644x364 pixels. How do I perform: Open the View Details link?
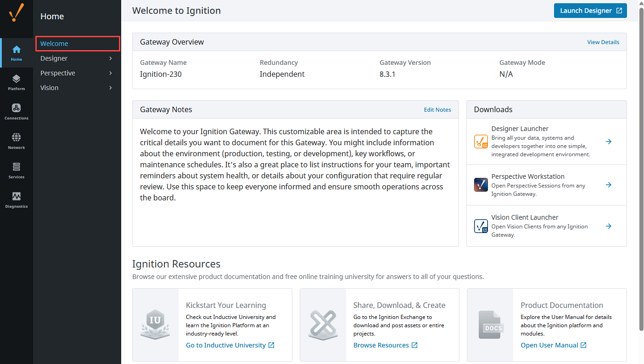603,42
